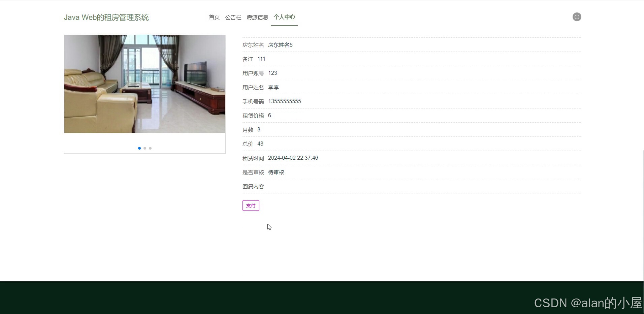
Task: Click the status 待审核
Action: [276, 172]
